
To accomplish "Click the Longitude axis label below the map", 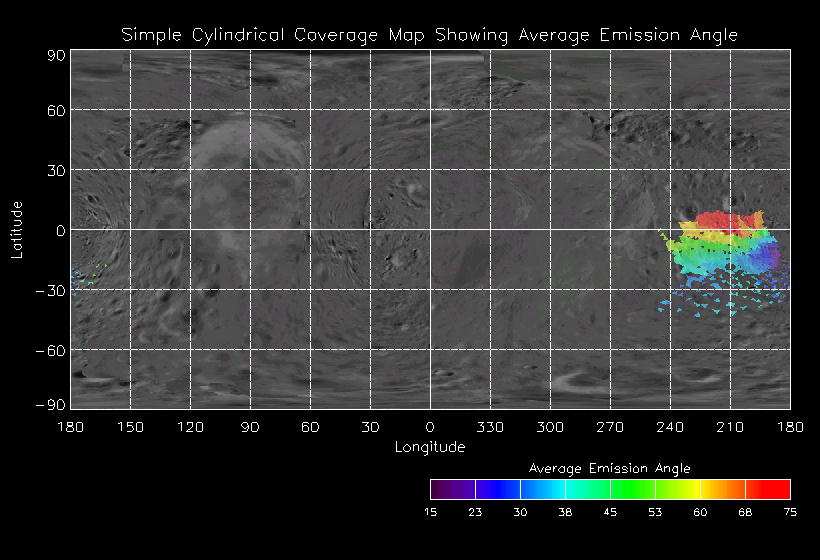I will (430, 447).
